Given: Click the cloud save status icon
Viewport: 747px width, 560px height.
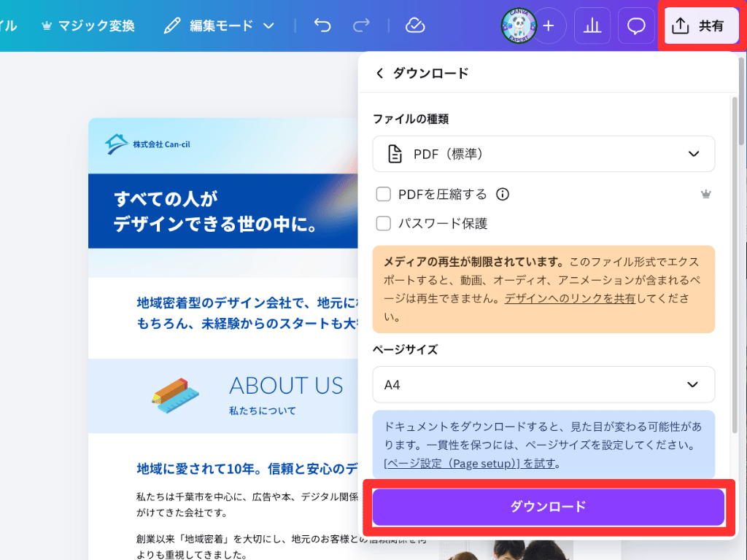Looking at the screenshot, I should click(x=414, y=25).
